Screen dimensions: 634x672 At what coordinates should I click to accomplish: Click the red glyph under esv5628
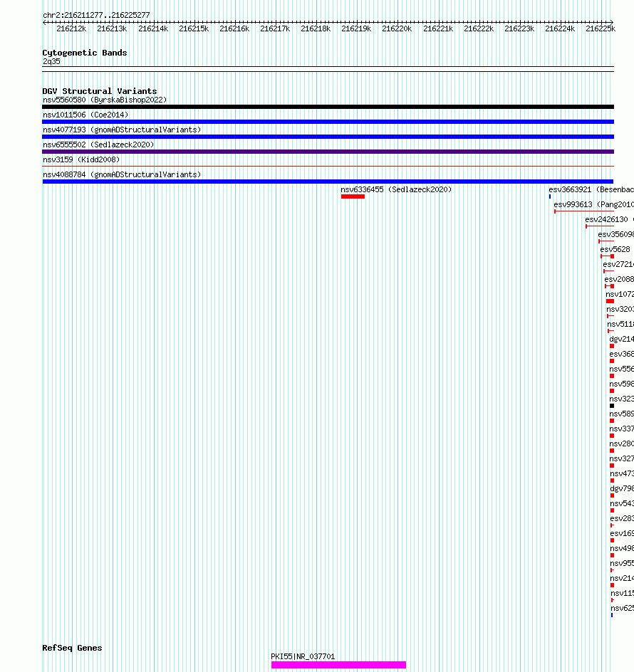click(608, 256)
